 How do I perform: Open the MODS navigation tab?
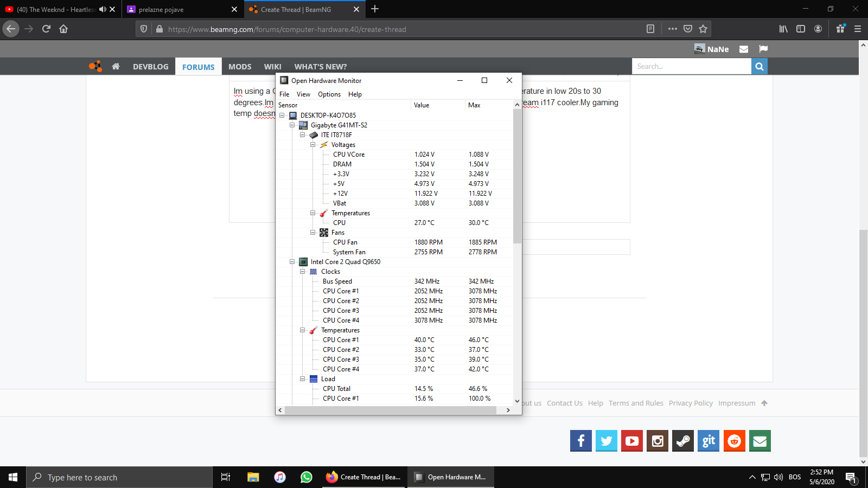pos(240,67)
